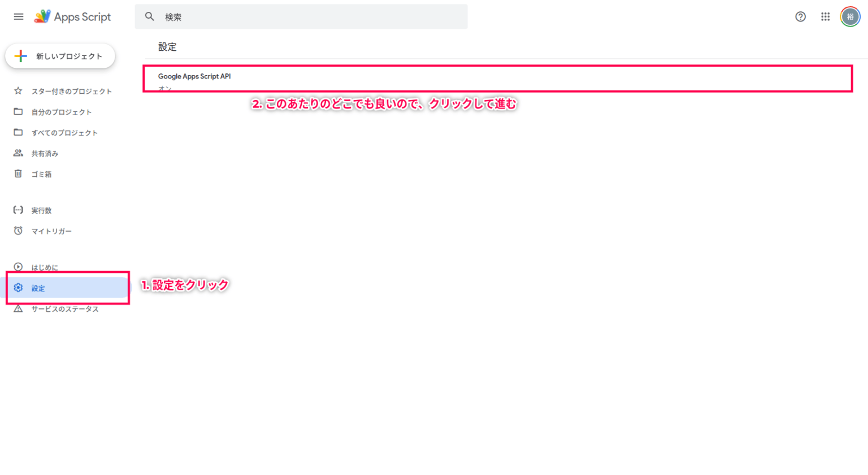
Task: Open the 新しいプロジェクト creator
Action: 60,56
